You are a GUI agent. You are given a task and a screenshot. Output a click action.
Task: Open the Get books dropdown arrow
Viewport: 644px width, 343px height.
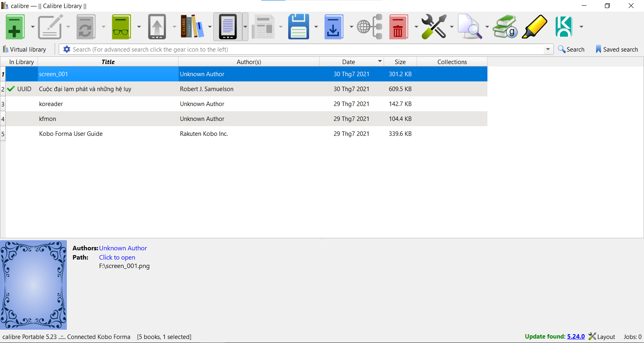pyautogui.click(x=351, y=27)
